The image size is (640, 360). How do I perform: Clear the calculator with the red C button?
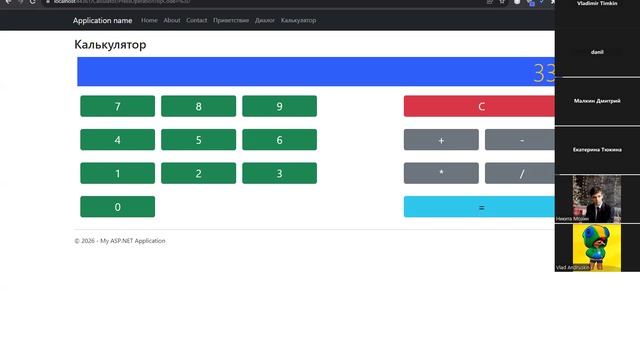tap(479, 106)
